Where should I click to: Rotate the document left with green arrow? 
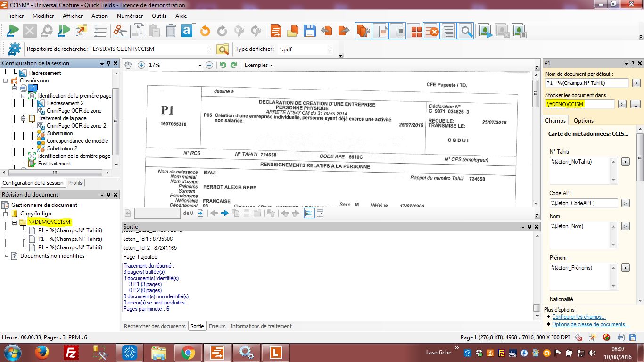(x=223, y=65)
